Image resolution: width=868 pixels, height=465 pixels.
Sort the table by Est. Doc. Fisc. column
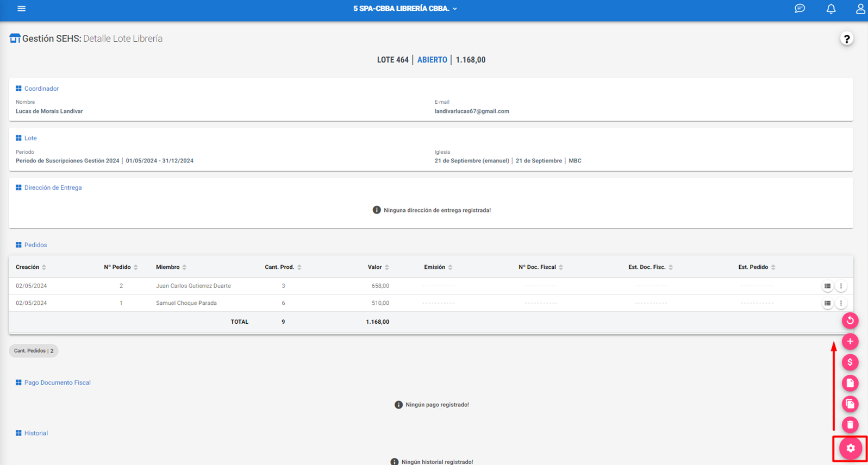pos(651,267)
